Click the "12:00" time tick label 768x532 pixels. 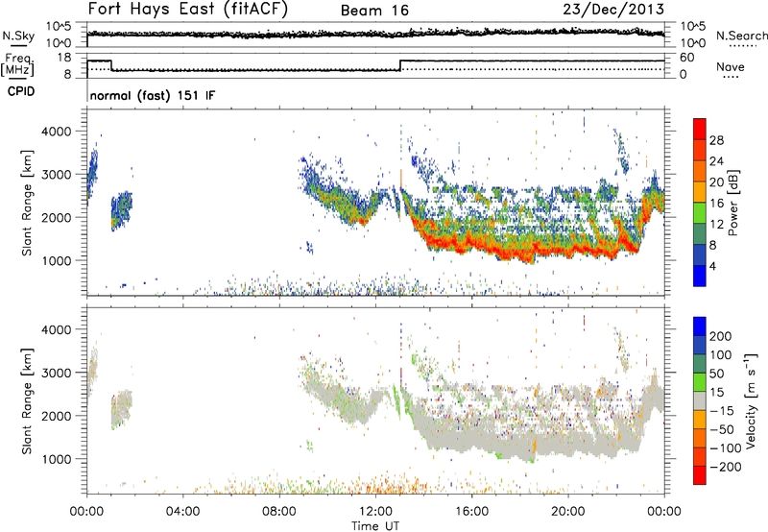click(x=375, y=512)
